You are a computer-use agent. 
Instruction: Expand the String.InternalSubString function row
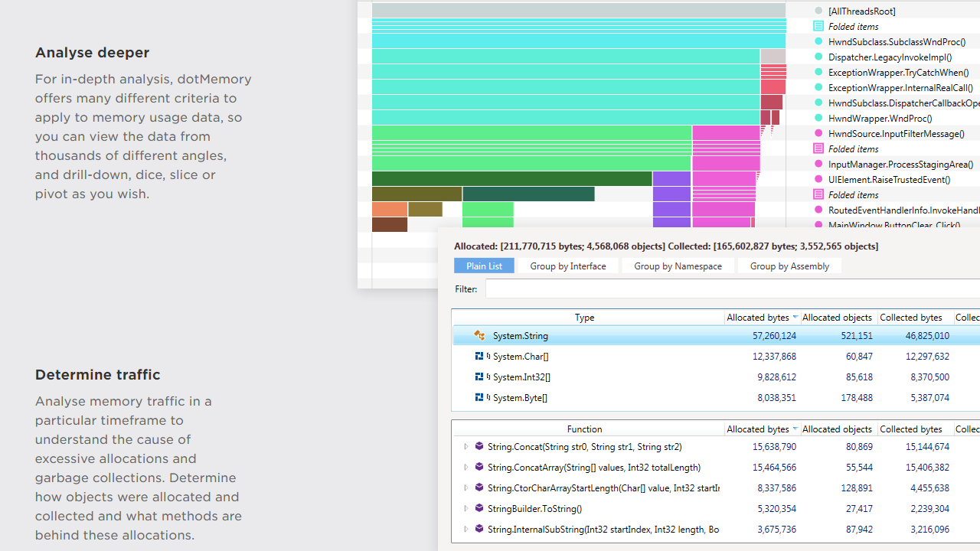[465, 530]
